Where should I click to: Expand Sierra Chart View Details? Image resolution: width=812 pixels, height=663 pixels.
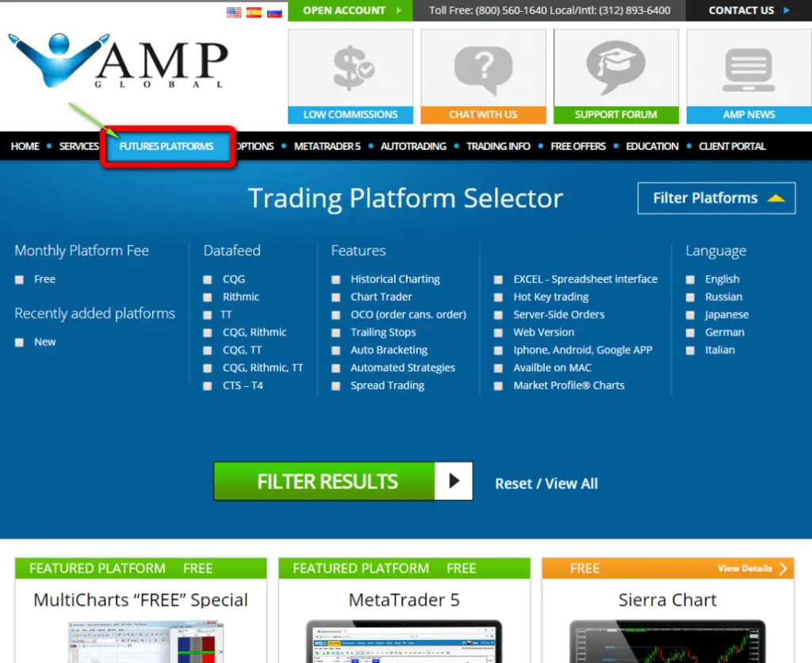[x=746, y=569]
